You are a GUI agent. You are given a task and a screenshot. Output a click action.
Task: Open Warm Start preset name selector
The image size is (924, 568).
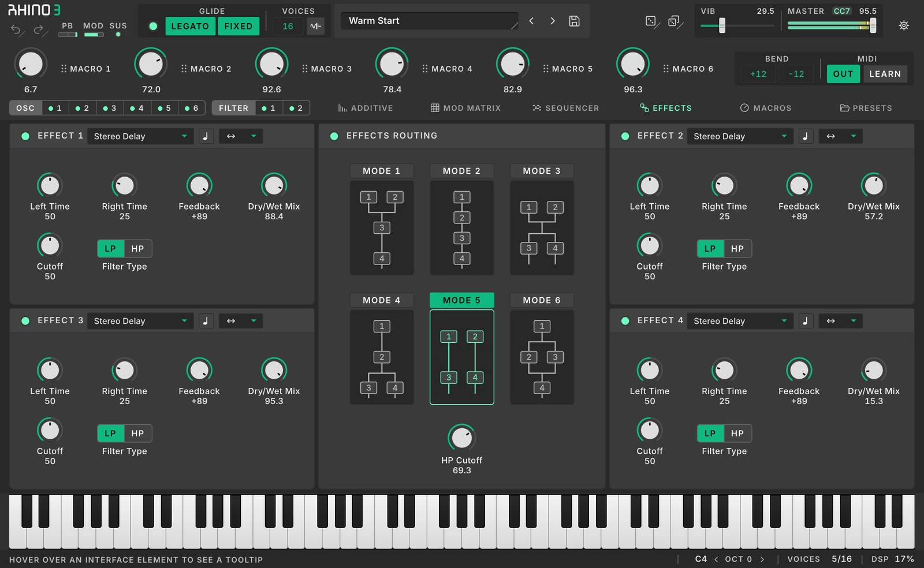click(x=430, y=21)
